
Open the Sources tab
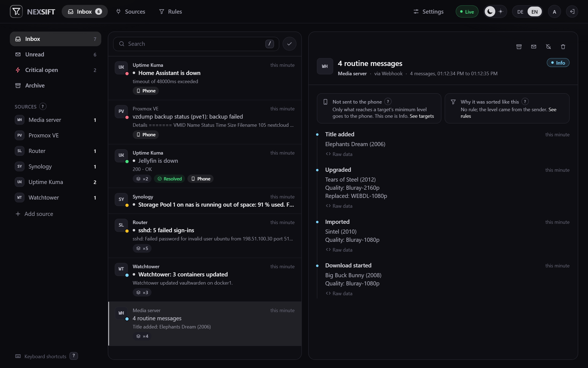tap(131, 11)
